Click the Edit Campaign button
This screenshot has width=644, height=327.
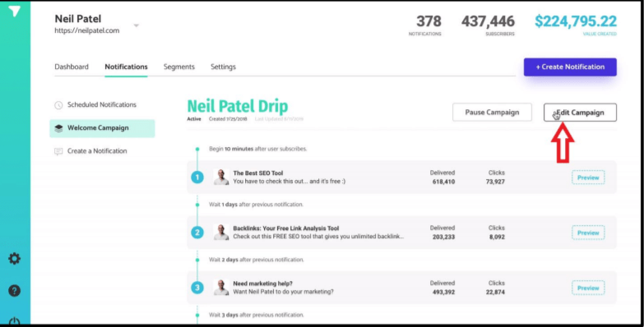[x=580, y=112]
